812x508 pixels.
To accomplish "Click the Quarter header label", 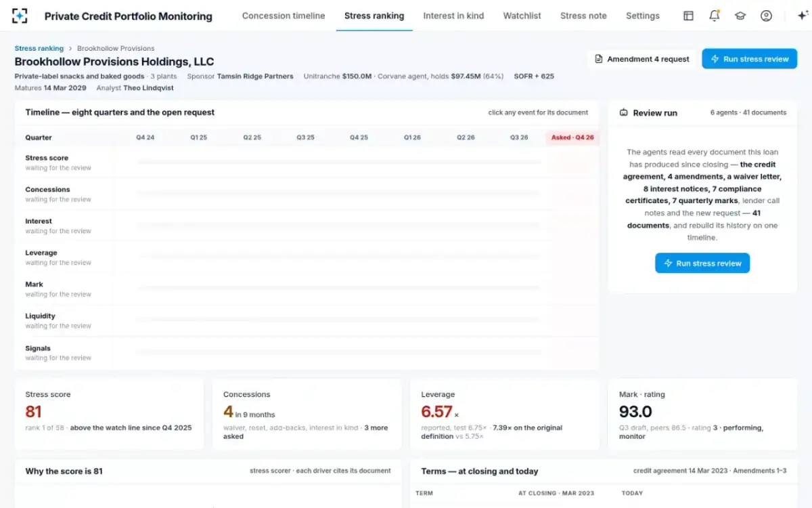I will point(39,137).
